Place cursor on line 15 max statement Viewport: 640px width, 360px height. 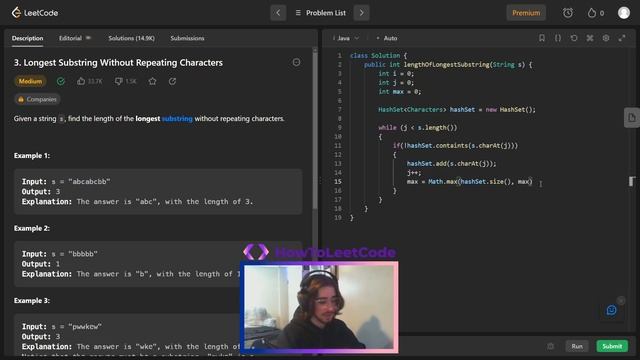coord(469,182)
